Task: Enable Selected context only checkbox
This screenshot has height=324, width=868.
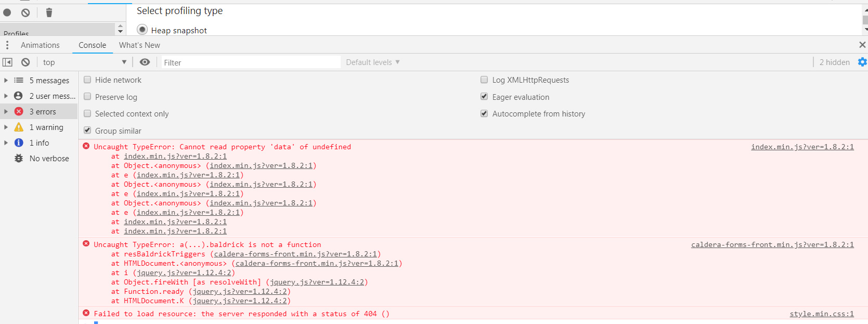Action: point(87,113)
